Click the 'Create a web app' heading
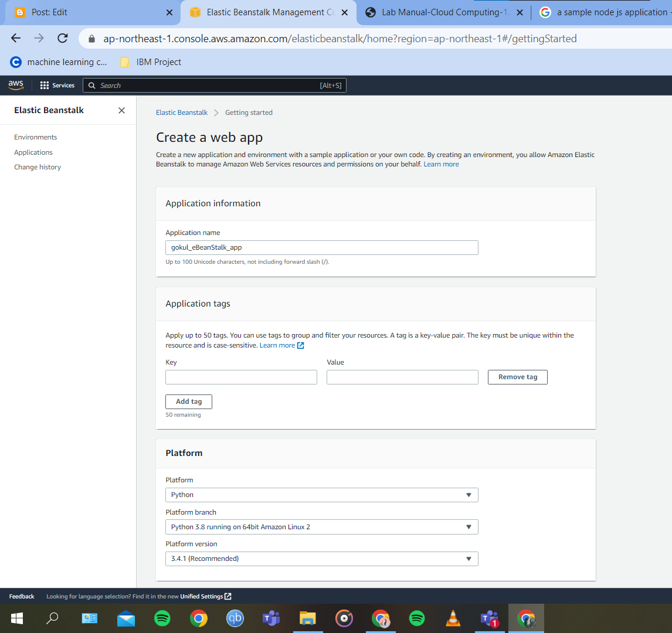 (x=209, y=137)
